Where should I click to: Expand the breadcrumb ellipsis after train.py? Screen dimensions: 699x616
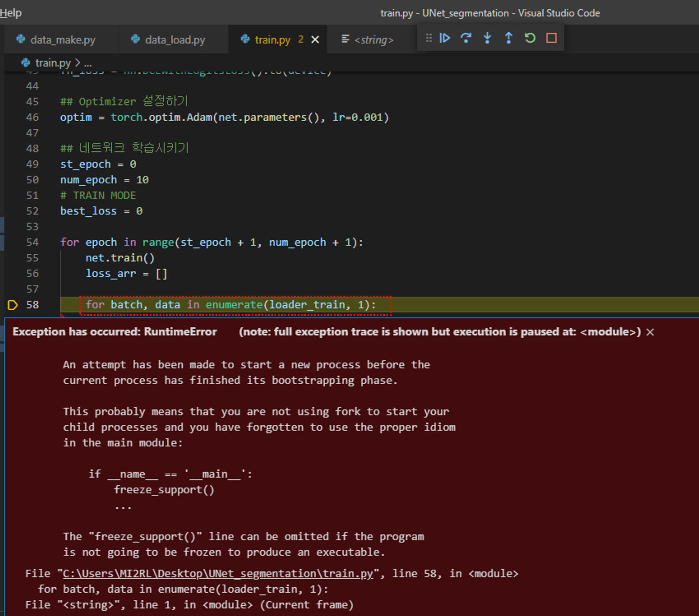88,64
